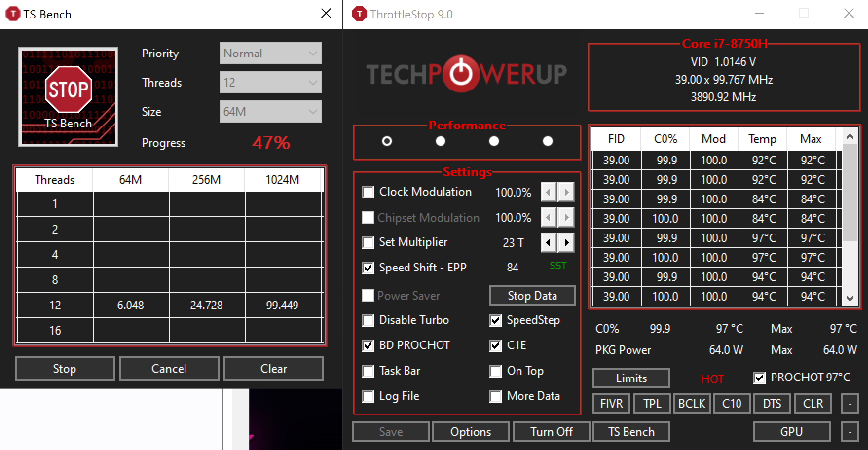868x450 pixels.
Task: Enable the On Top checkbox
Action: pos(496,371)
